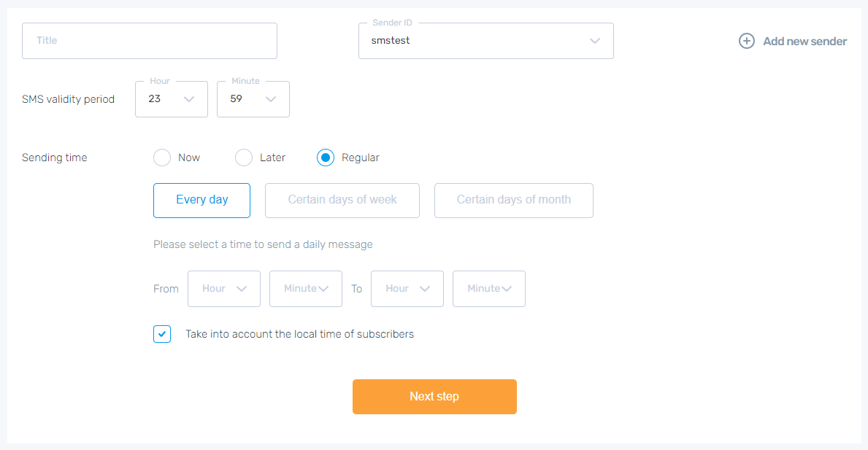Click the validity Hour chevron arrow

point(189,99)
